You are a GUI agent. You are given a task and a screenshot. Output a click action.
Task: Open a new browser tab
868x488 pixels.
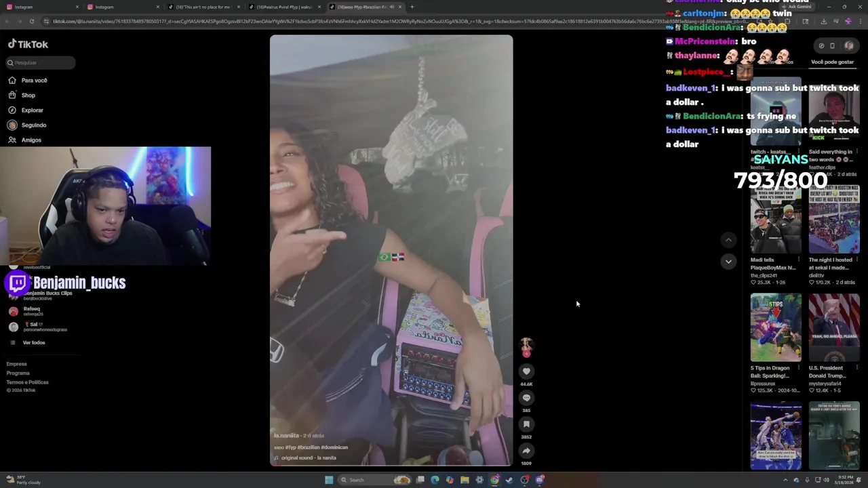(412, 7)
